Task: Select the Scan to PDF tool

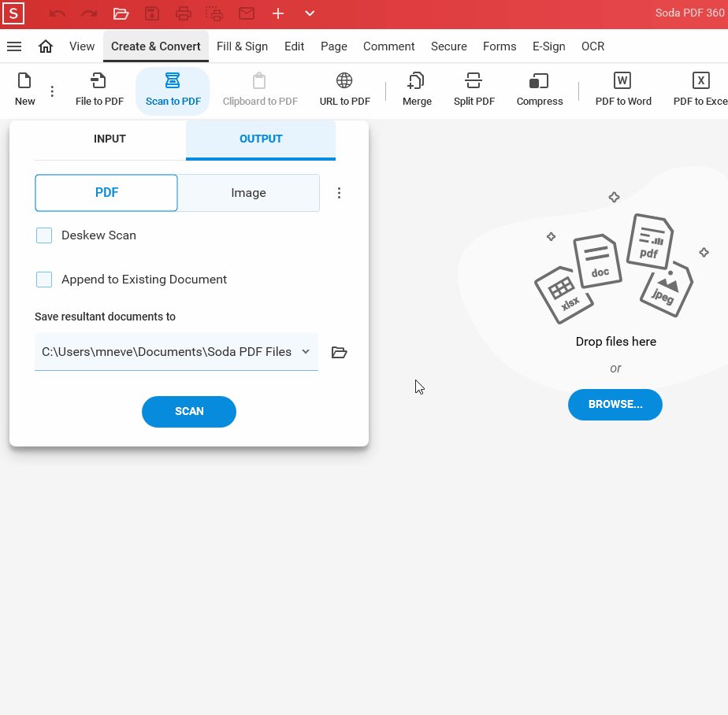Action: tap(173, 91)
